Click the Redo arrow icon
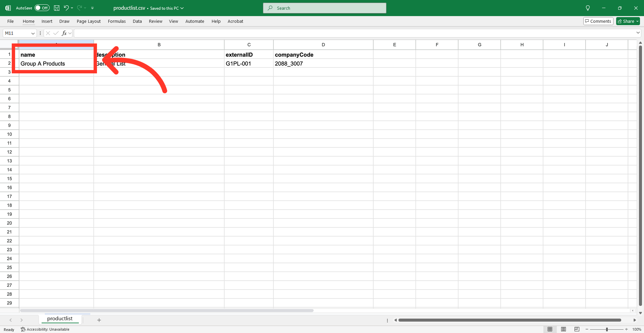This screenshot has width=644, height=333. pyautogui.click(x=79, y=8)
